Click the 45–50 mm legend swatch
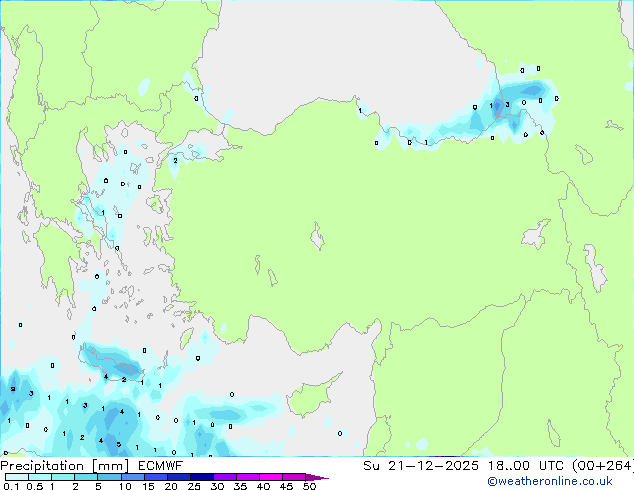634x490 pixels. pos(294,477)
